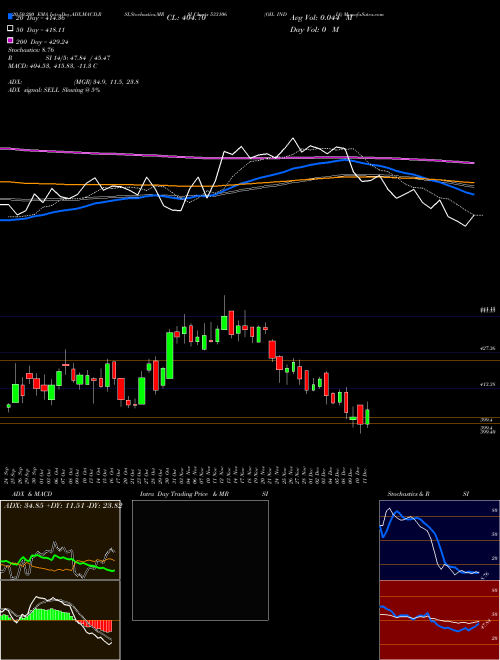Click the 'ADX: 34.85 +DY: 11.51 -DY: 23.82' readout
This screenshot has height=660, width=500.
tap(63, 506)
